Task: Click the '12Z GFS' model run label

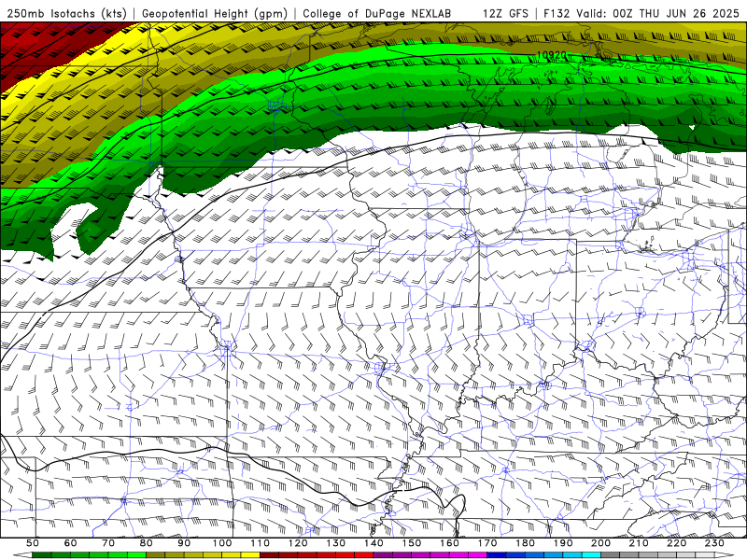Action: (x=505, y=14)
